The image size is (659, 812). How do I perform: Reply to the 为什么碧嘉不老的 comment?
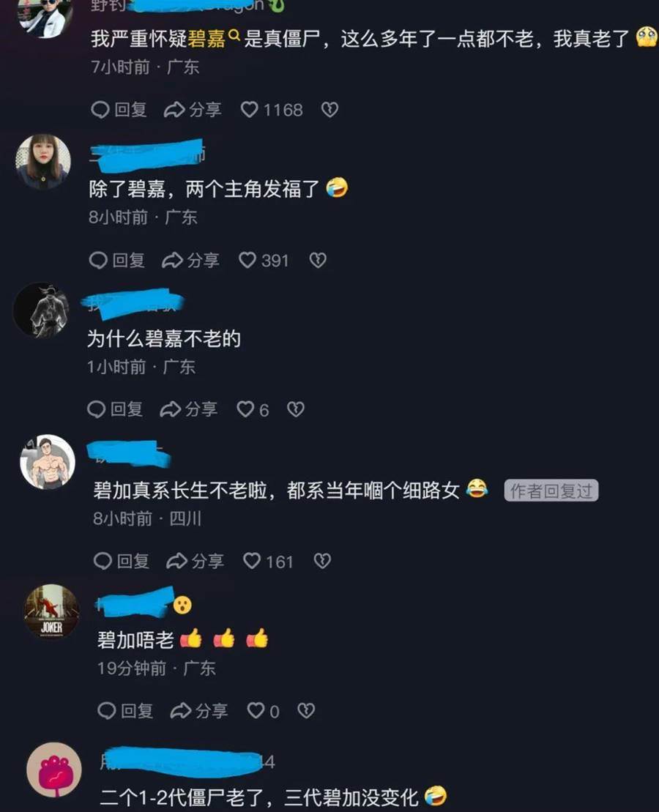pyautogui.click(x=115, y=409)
